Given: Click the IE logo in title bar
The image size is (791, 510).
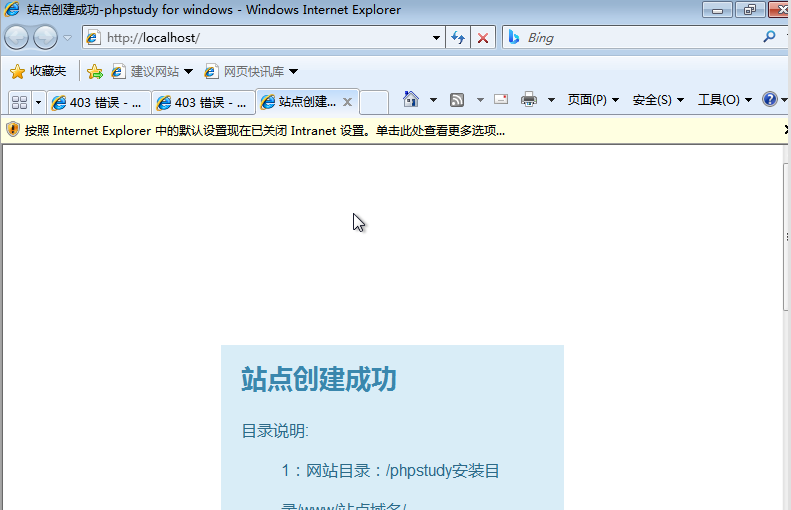Looking at the screenshot, I should (12, 9).
